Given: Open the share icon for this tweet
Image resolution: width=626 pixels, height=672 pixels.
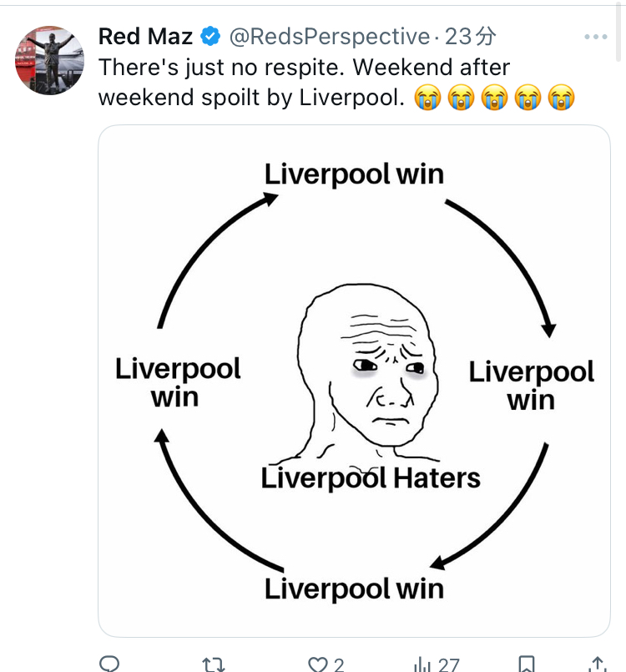Looking at the screenshot, I should [x=597, y=664].
